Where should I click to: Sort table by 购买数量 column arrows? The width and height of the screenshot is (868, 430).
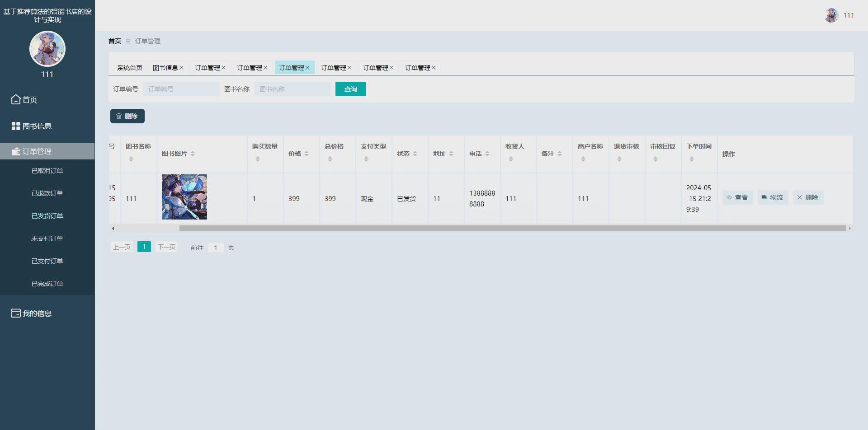click(x=258, y=159)
